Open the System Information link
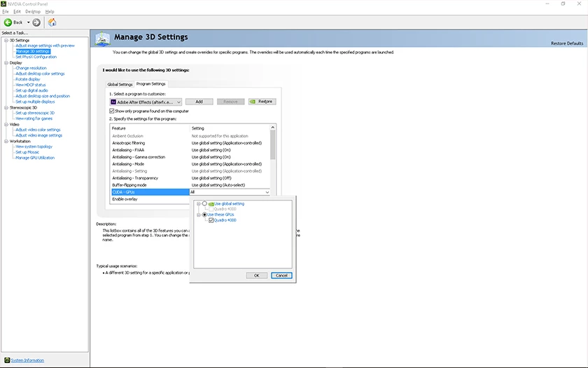 tap(27, 360)
